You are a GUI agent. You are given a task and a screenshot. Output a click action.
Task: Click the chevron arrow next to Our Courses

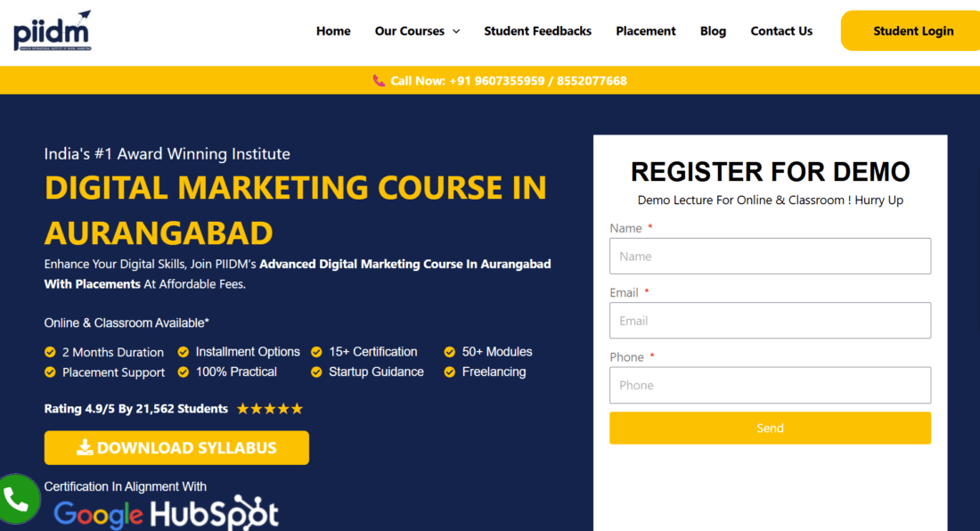[x=456, y=31]
